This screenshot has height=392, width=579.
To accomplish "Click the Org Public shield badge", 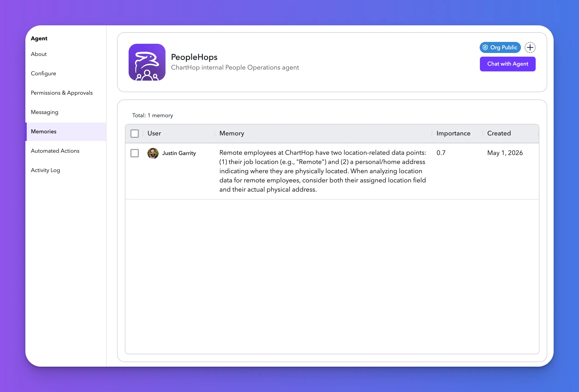I will pos(500,47).
